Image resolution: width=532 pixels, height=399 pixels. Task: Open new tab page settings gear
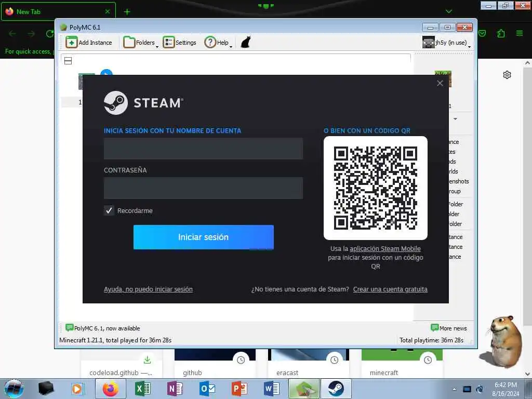click(507, 75)
